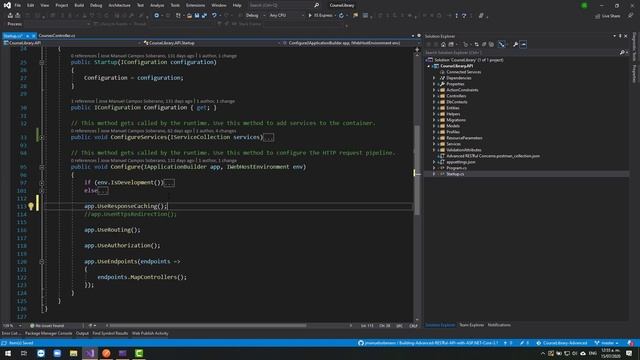Viewport: 640px width, 360px height.
Task: Open the CourseLibrary.API.Startup class dropdown
Action: pos(211,43)
